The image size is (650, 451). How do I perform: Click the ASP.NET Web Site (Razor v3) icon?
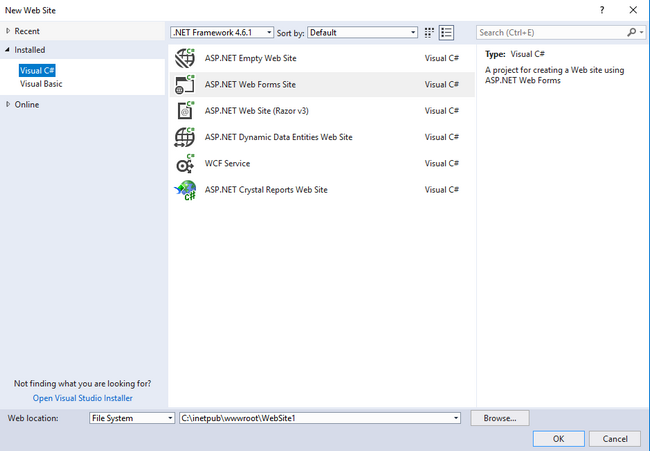[184, 111]
